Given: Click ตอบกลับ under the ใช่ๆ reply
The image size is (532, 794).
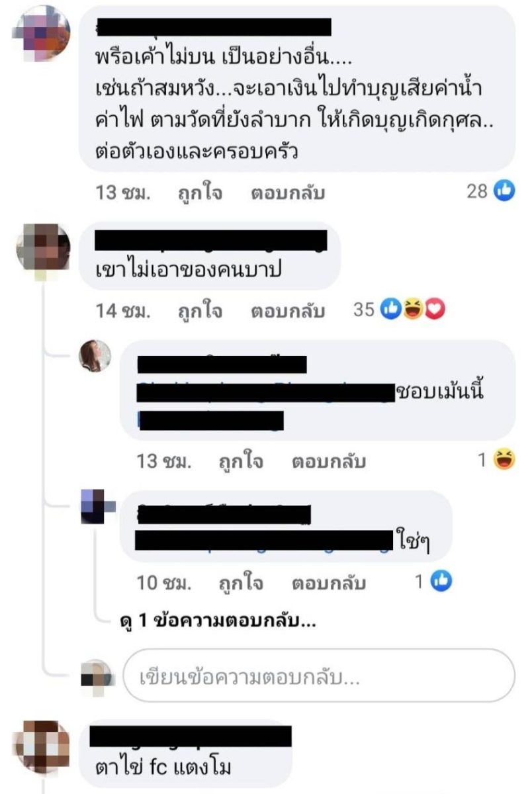Looking at the screenshot, I should 329,583.
